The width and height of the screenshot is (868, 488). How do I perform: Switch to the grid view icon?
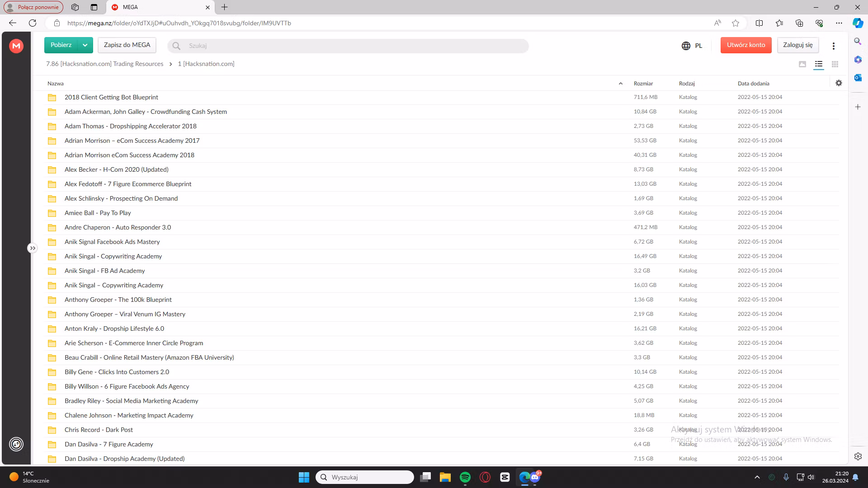point(835,64)
